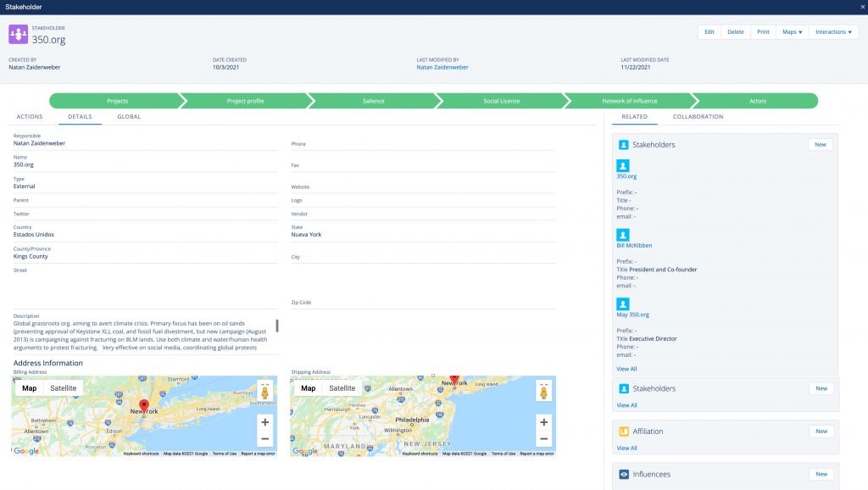Click Report a map error on Shipping map
Image resolution: width=868 pixels, height=490 pixels.
[537, 454]
